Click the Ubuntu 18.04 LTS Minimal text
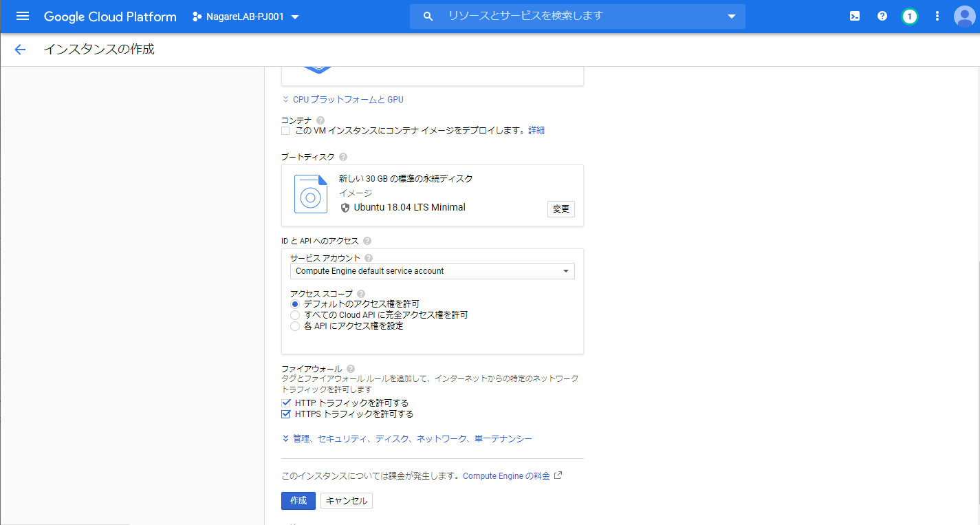The image size is (980, 525). [x=410, y=207]
